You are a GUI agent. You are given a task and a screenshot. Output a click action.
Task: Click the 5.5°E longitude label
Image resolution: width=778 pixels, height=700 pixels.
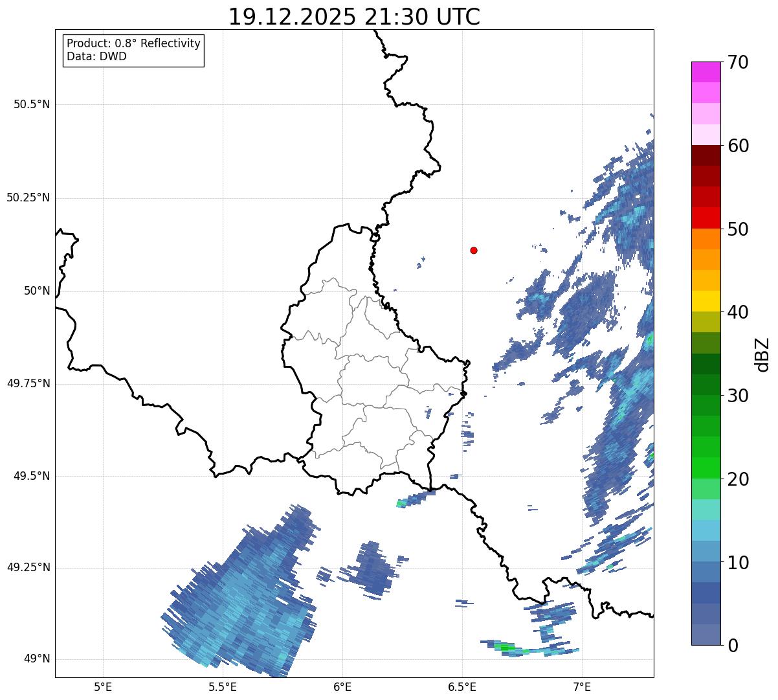[x=223, y=686]
